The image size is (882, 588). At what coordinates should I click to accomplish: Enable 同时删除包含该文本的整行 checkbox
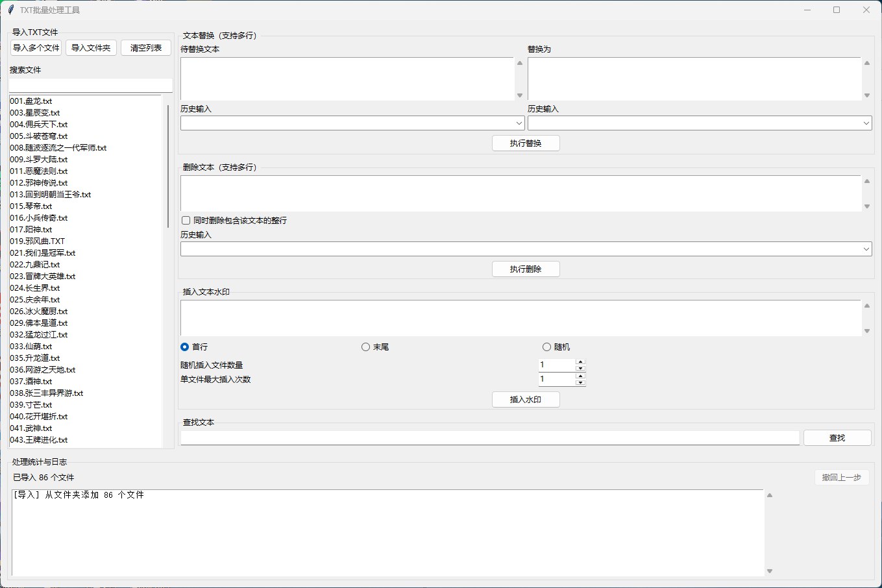186,221
